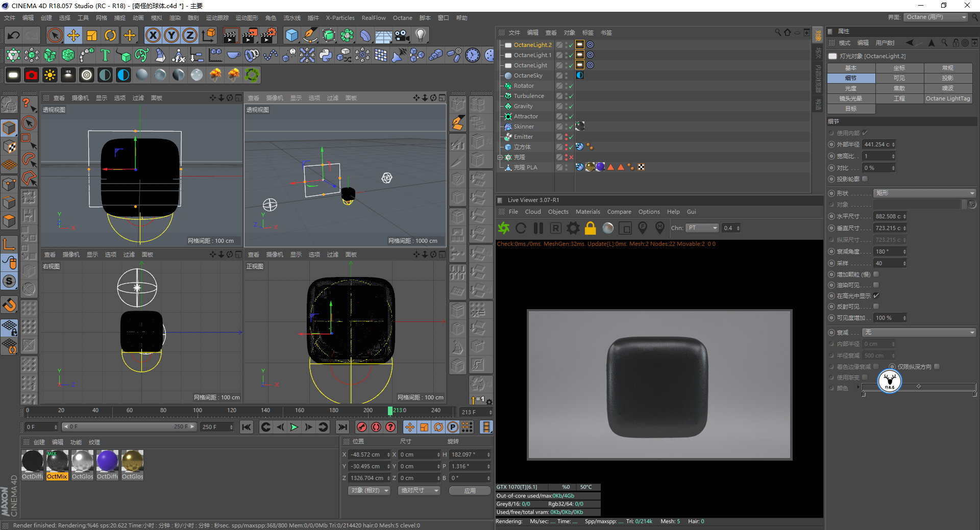Open the 衰减 dropdown set to 无

[x=919, y=332]
